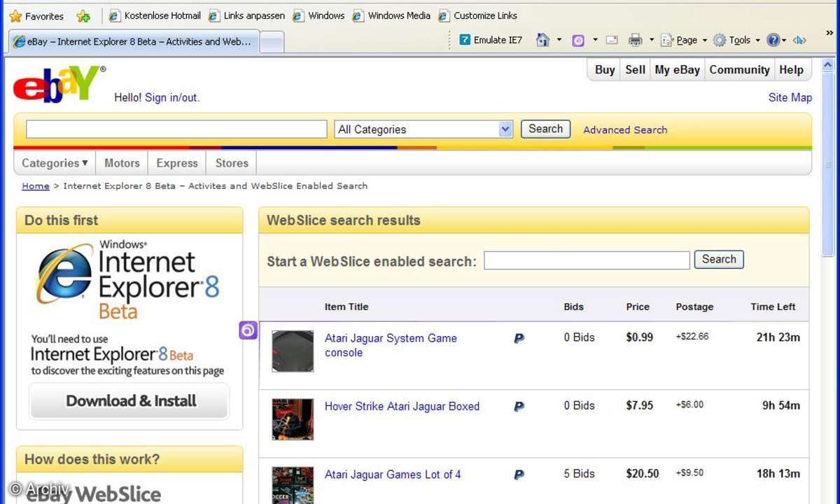Viewport: 840px width, 504px height.
Task: Expand the Print dropdown arrow
Action: 652,40
